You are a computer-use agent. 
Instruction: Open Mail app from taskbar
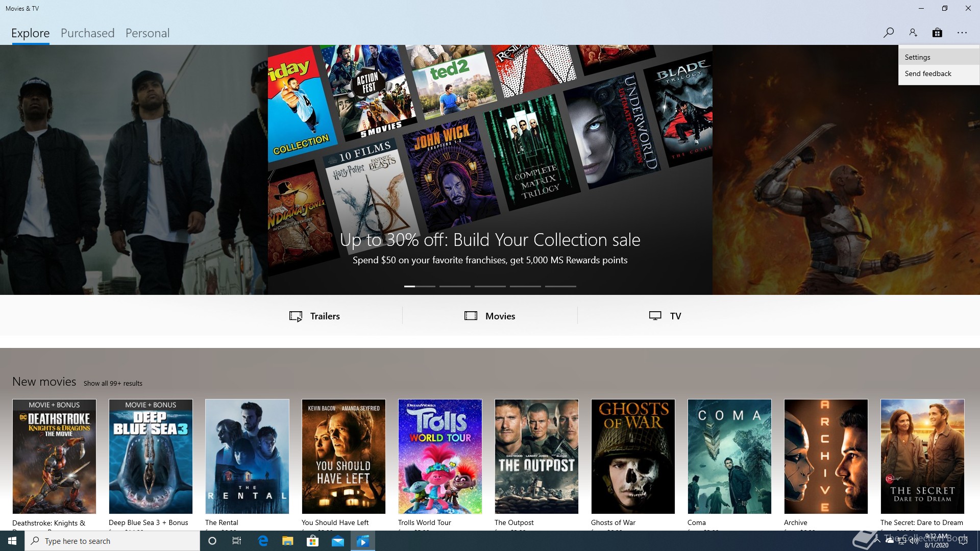338,541
